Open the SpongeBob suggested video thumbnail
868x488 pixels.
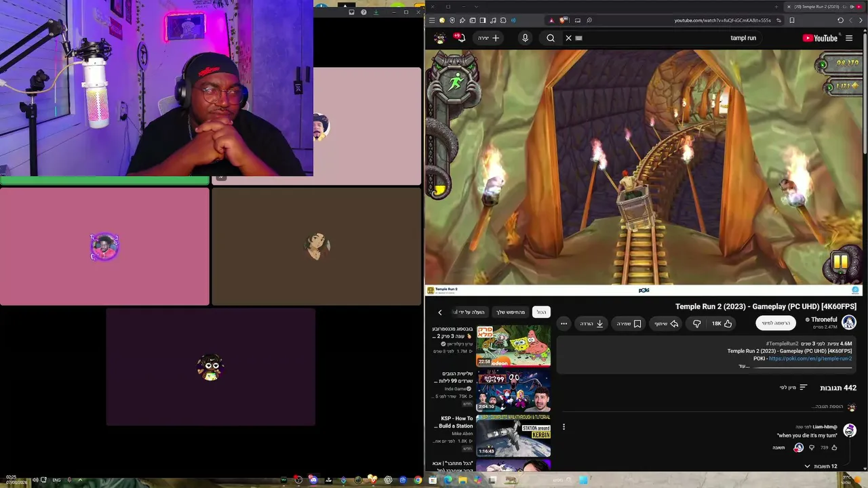pyautogui.click(x=513, y=346)
